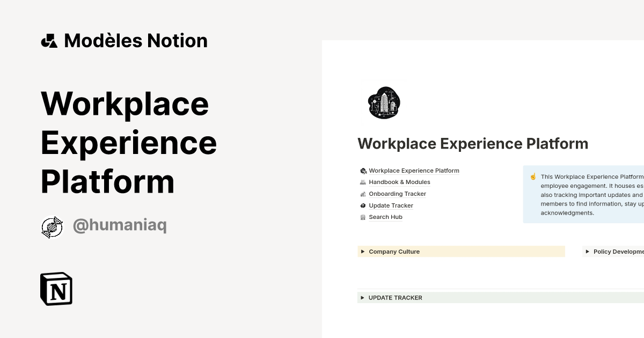The height and width of the screenshot is (338, 644).
Task: Click the icon beside Handbook & Modules
Action: pyautogui.click(x=362, y=182)
